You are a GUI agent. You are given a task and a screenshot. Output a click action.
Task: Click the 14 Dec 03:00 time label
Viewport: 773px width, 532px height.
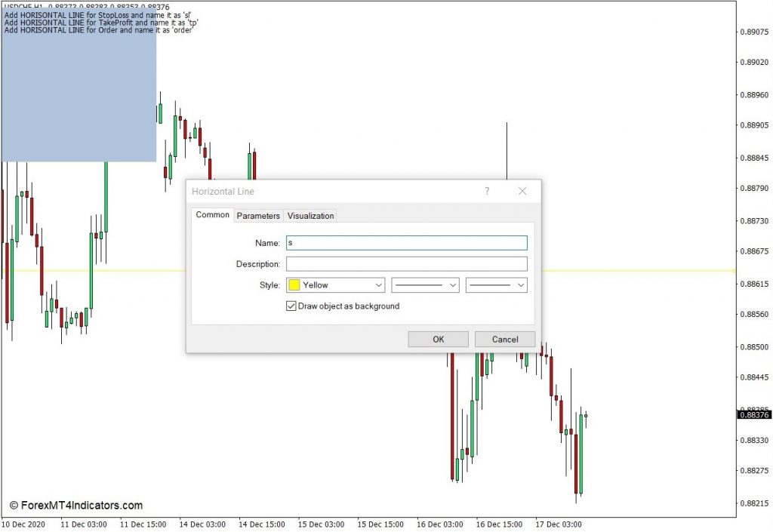[x=202, y=524]
